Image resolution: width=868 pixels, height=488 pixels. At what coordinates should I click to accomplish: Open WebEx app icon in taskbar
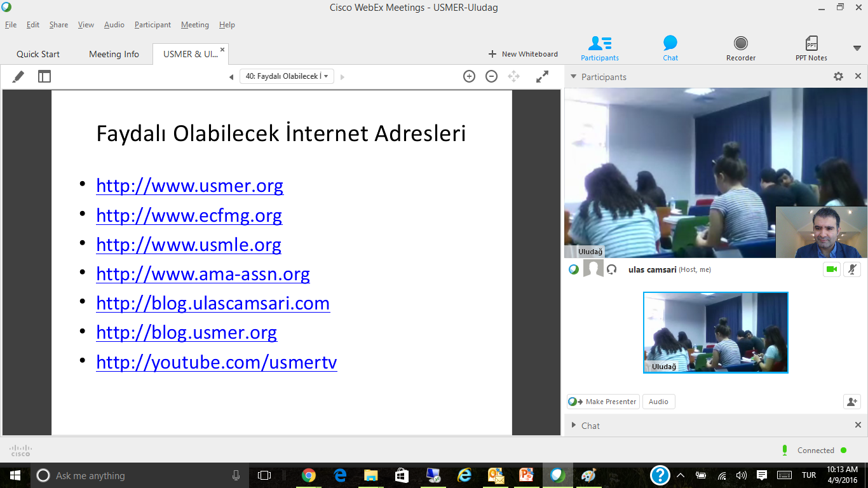[557, 475]
